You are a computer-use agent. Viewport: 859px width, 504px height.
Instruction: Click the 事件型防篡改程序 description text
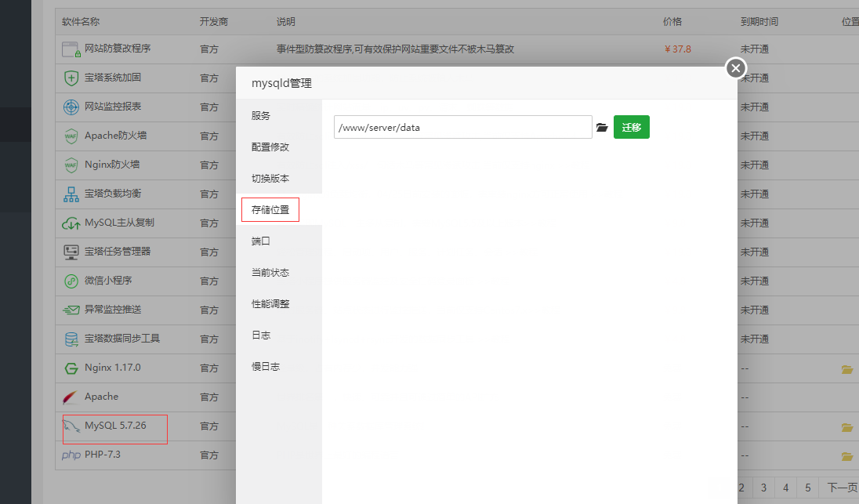pyautogui.click(x=395, y=49)
